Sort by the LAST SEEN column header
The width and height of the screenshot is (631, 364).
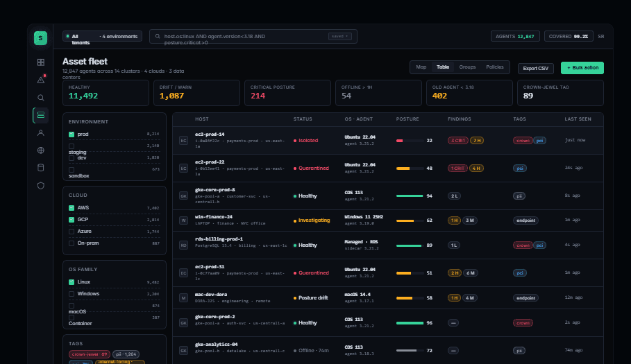(x=578, y=119)
